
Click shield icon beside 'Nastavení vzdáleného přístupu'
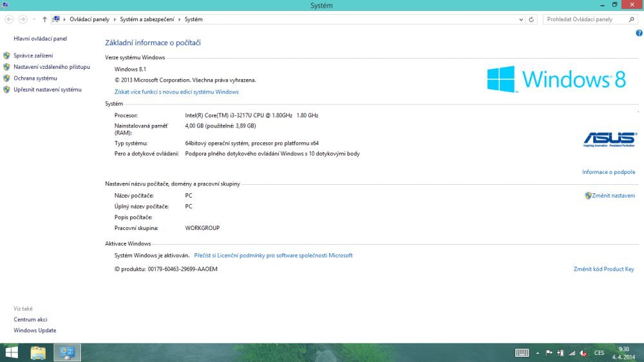6,66
